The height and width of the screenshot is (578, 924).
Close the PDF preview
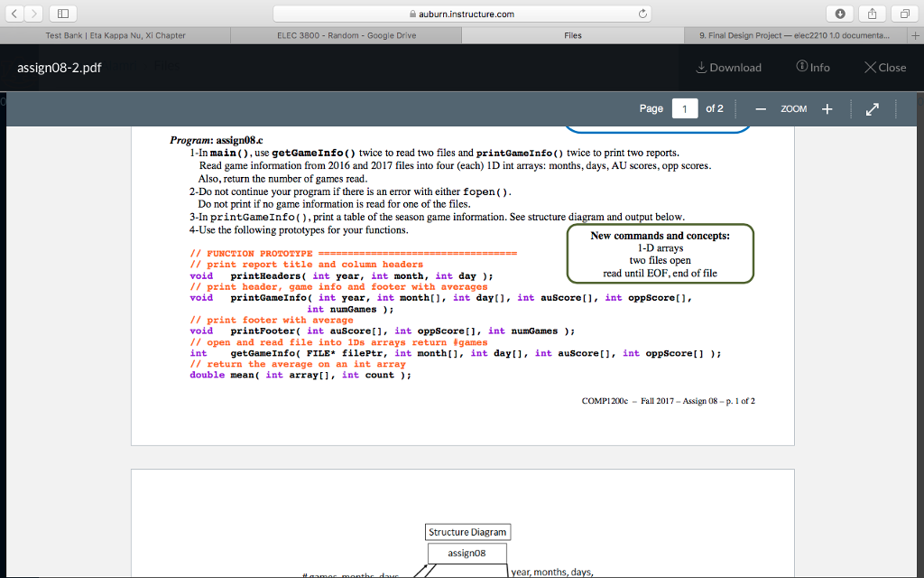tap(884, 68)
